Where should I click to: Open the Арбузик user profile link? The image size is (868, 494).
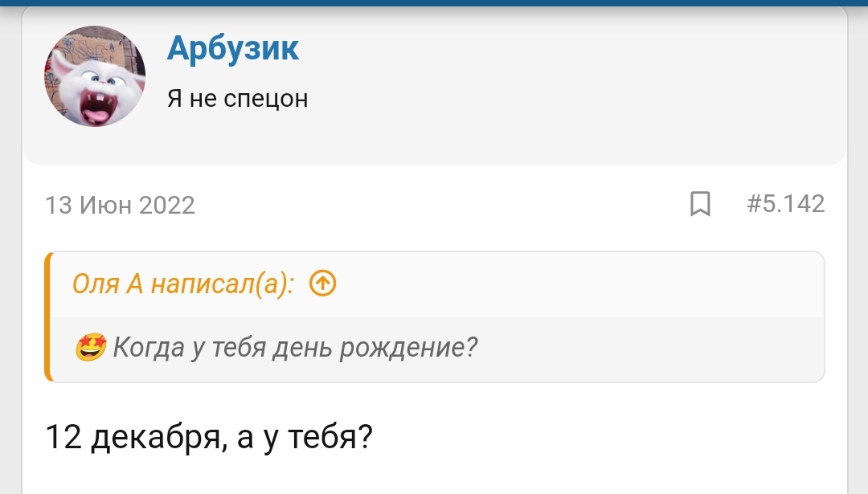pyautogui.click(x=232, y=49)
